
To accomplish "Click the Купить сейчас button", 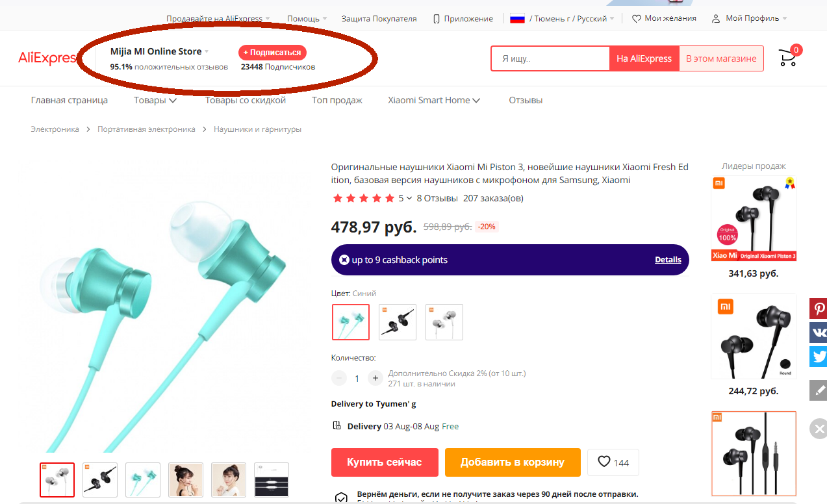I will point(385,462).
